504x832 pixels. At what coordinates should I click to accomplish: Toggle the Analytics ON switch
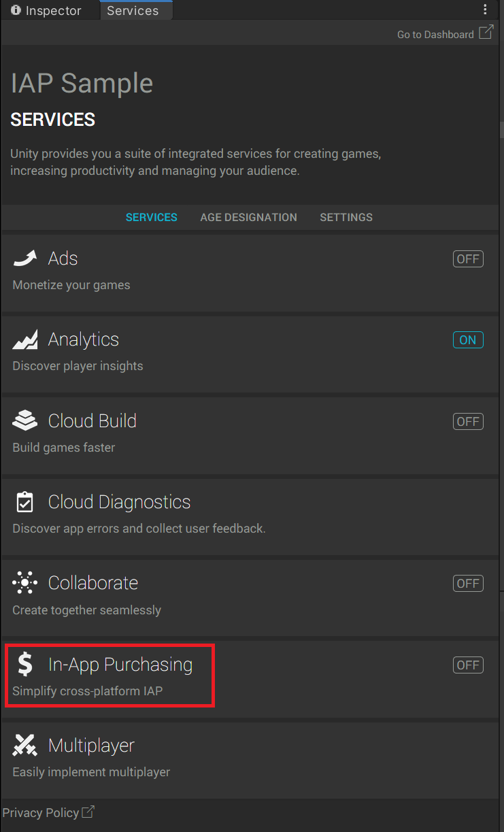[468, 340]
